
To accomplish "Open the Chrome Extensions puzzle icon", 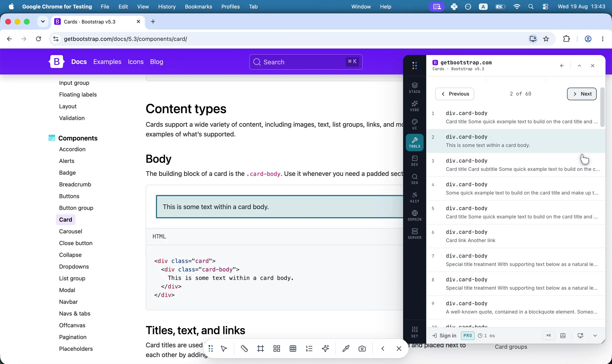I will click(566, 39).
